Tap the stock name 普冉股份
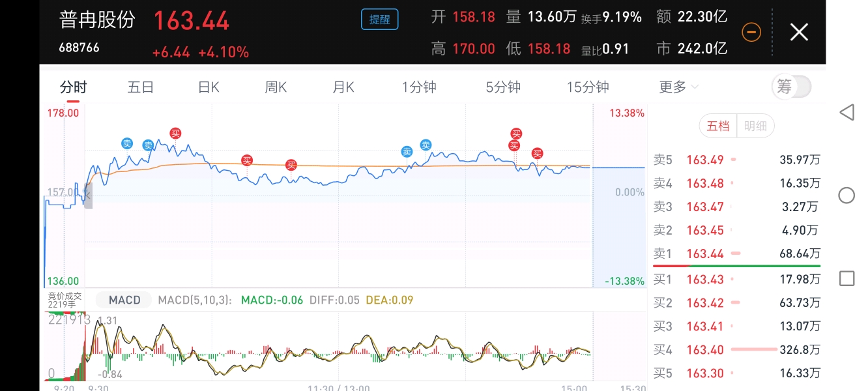The width and height of the screenshot is (868, 391). [97, 20]
